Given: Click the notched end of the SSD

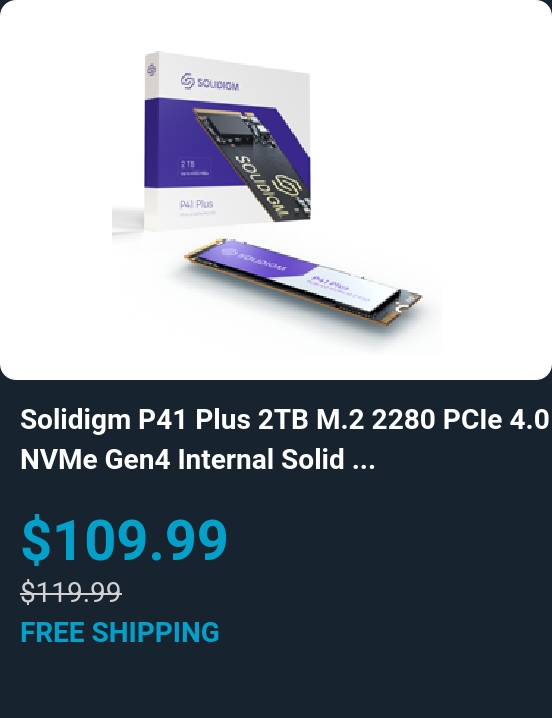Looking at the screenshot, I should point(407,302).
